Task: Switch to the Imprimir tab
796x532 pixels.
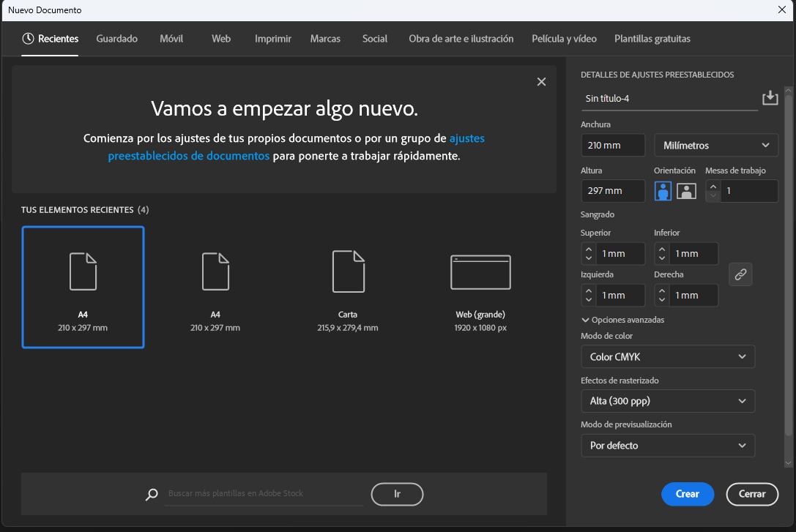Action: coord(273,39)
